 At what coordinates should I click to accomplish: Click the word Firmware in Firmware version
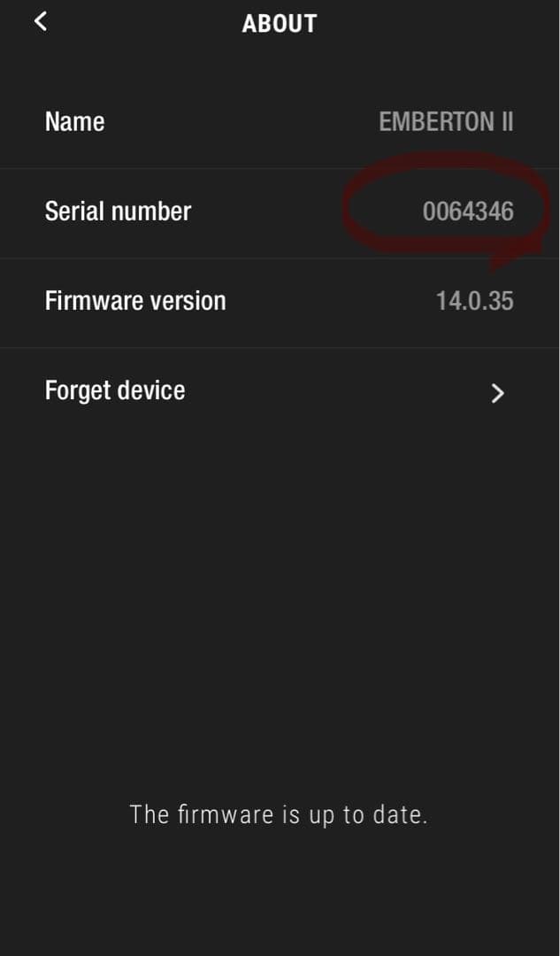pos(88,301)
